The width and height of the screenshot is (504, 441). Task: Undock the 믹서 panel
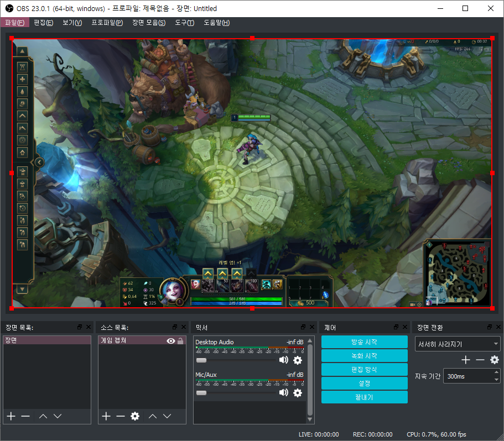303,327
